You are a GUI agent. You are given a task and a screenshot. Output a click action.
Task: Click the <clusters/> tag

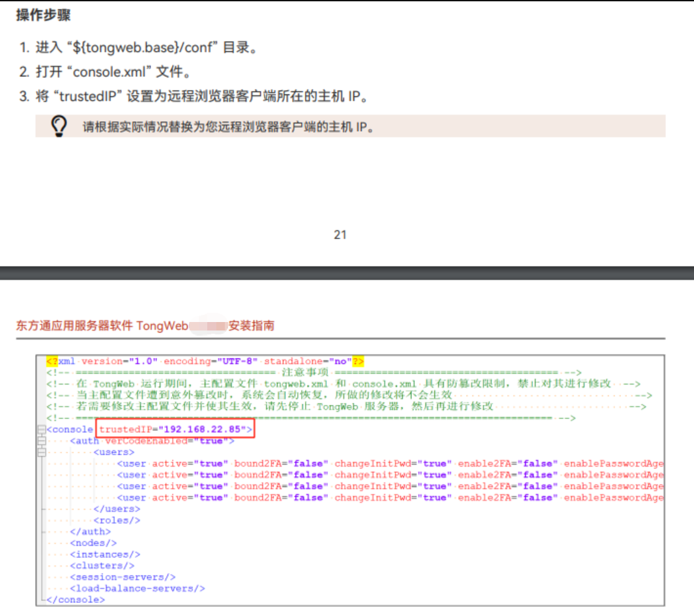click(102, 566)
